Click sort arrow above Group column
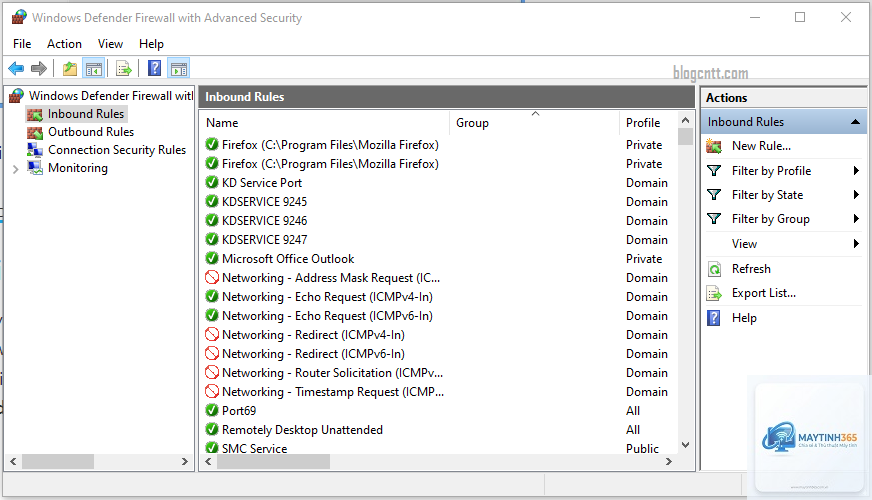The height and width of the screenshot is (500, 872). click(x=536, y=113)
